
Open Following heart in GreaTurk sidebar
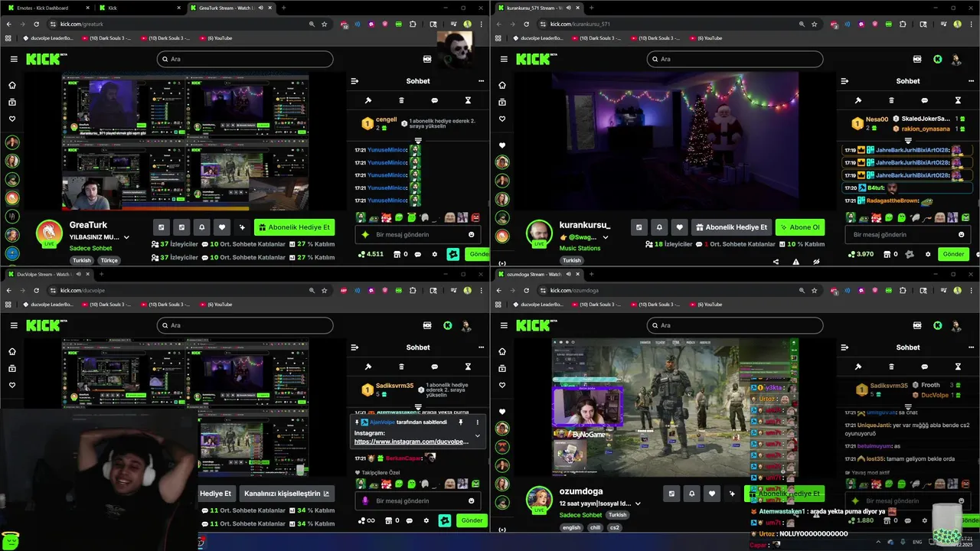coord(12,119)
